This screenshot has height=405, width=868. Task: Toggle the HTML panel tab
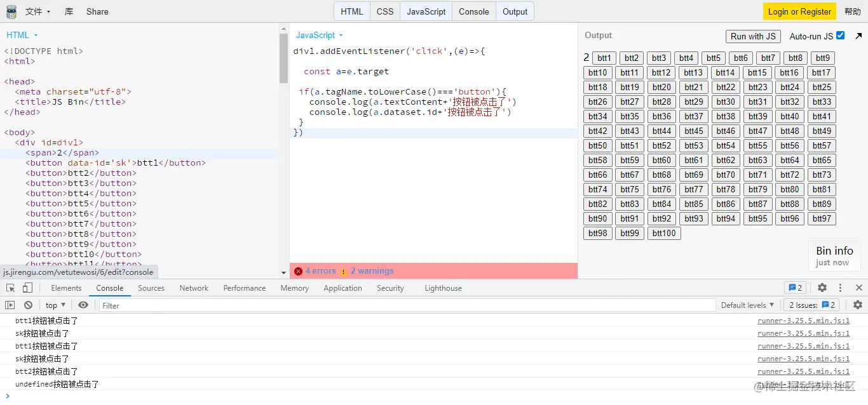(352, 11)
